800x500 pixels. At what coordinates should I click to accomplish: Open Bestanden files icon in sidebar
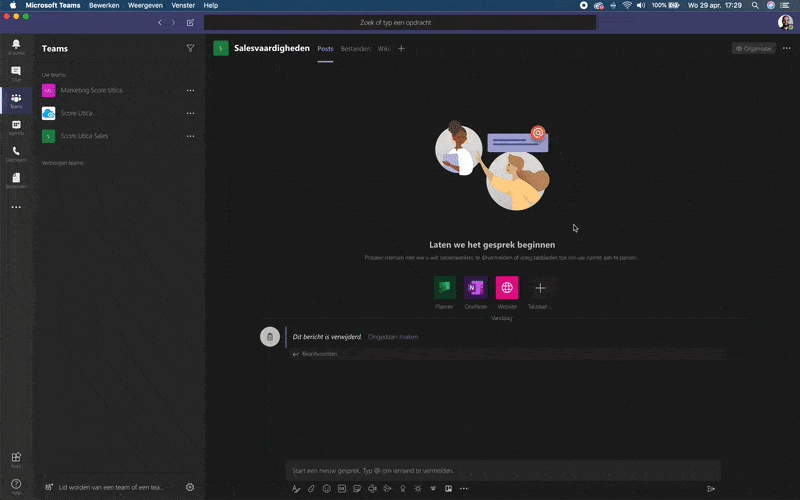pyautogui.click(x=16, y=179)
